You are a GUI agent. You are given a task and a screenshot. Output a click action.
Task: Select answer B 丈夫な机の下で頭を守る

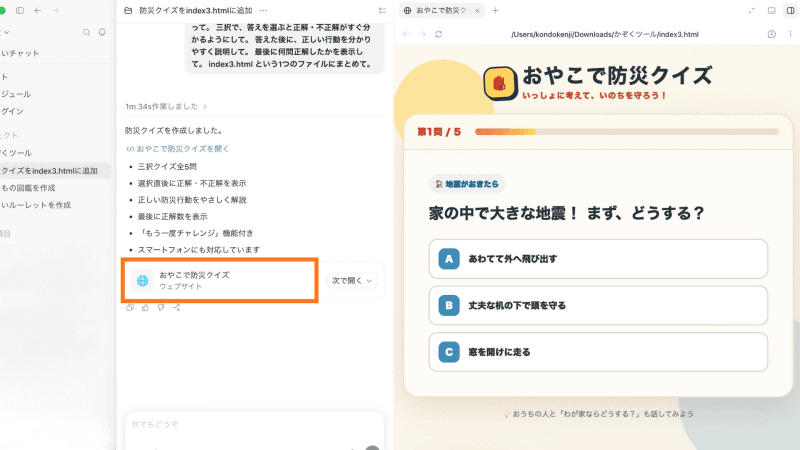(x=598, y=305)
